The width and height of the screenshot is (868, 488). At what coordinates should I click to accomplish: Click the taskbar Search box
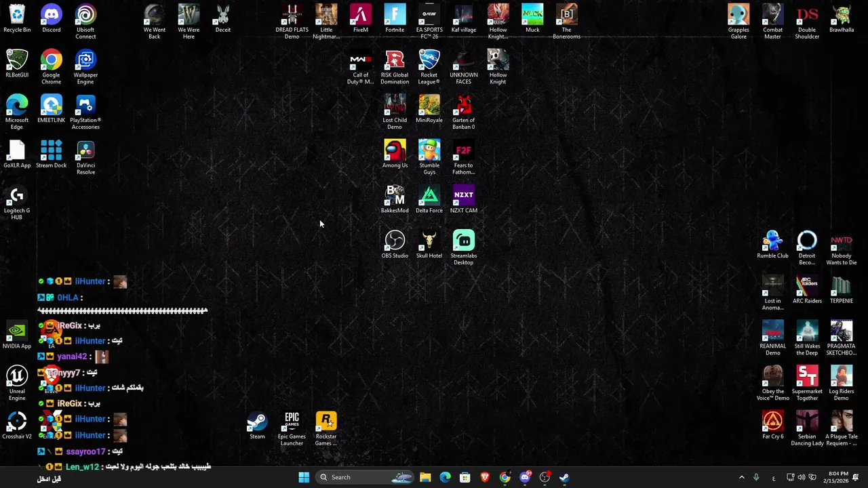coord(365,477)
